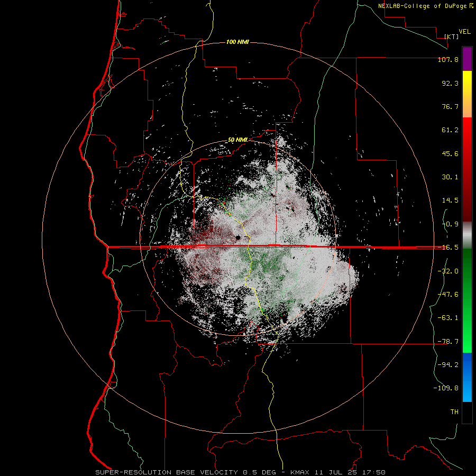Click the KMAX station identifier in the caption
Viewport: 476px width, 476px height.
click(x=299, y=472)
